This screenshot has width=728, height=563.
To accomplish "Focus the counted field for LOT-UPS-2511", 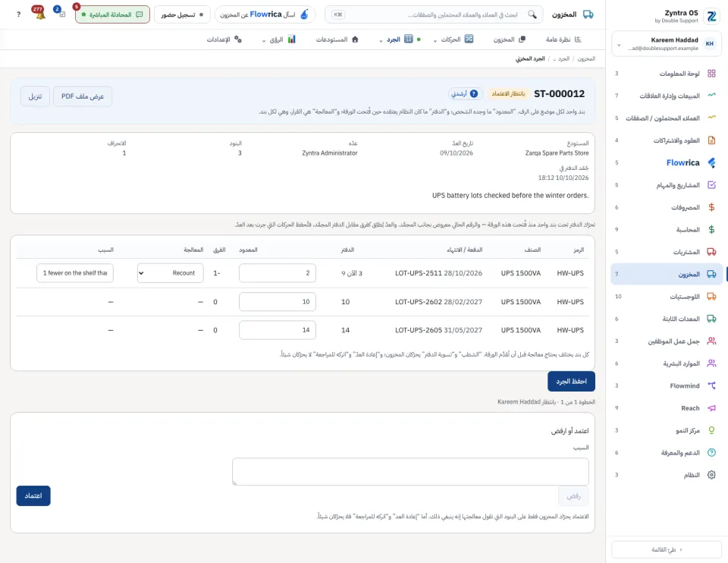I will [x=278, y=273].
